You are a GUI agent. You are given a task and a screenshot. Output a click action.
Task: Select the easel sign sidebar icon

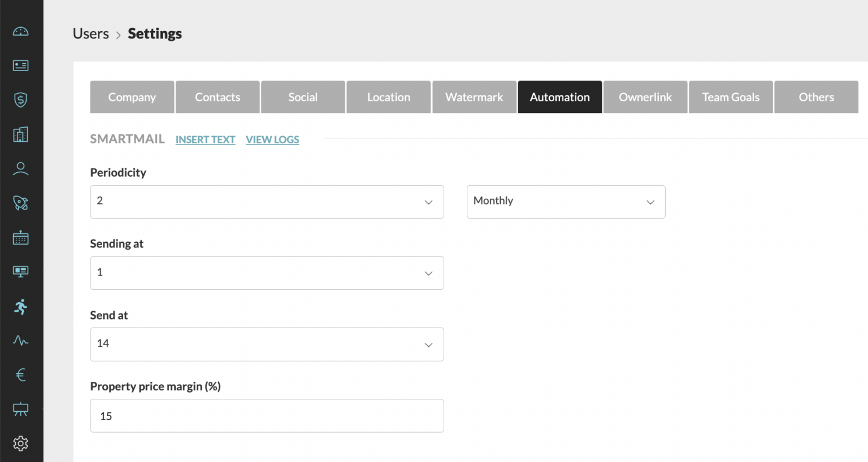click(21, 409)
